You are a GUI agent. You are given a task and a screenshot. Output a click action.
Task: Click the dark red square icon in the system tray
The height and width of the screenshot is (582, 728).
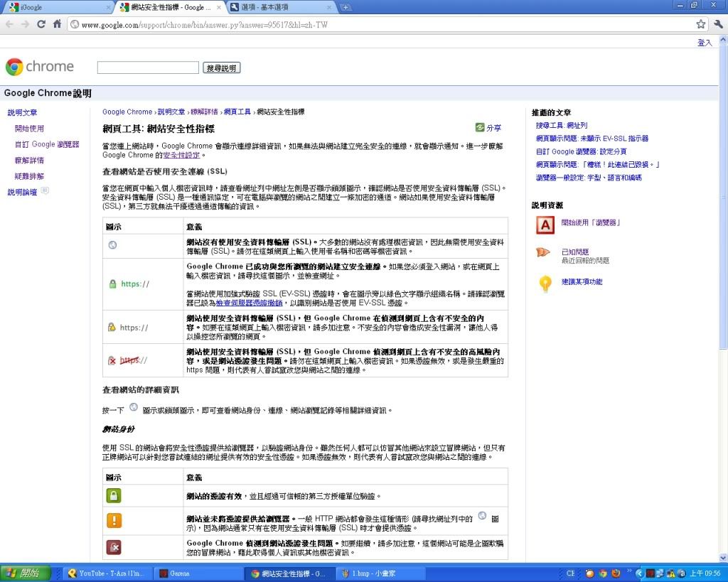(x=650, y=573)
